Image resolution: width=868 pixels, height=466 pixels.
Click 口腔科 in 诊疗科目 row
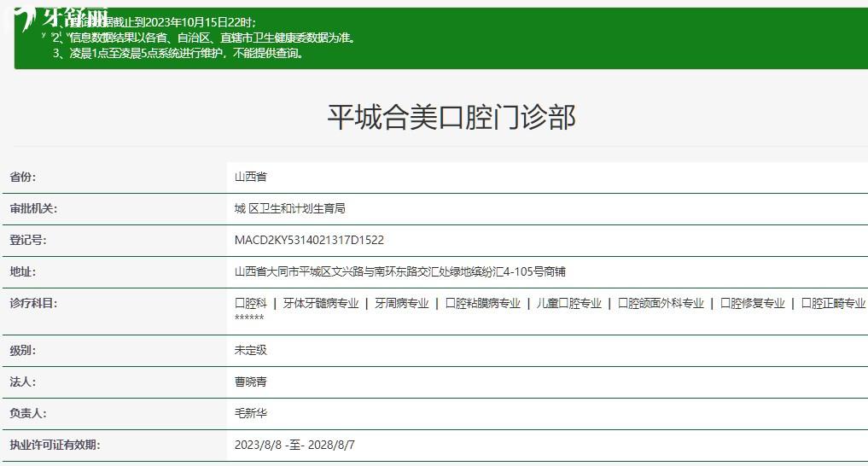tap(251, 303)
